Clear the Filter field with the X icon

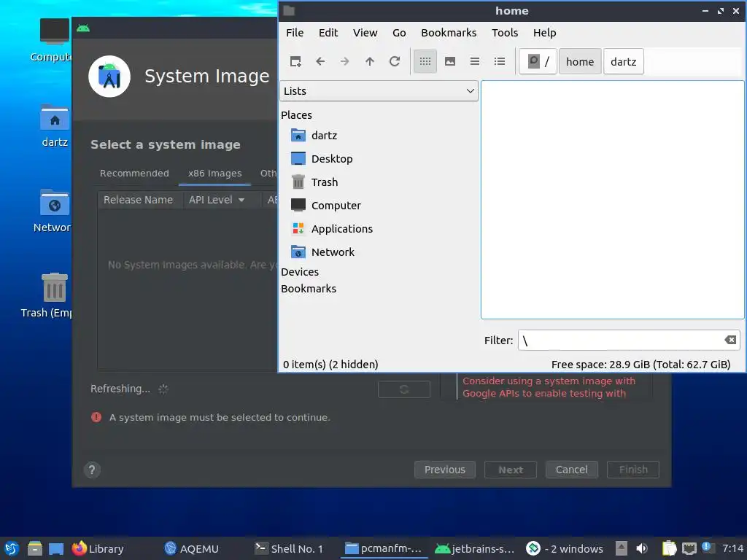[x=730, y=340]
